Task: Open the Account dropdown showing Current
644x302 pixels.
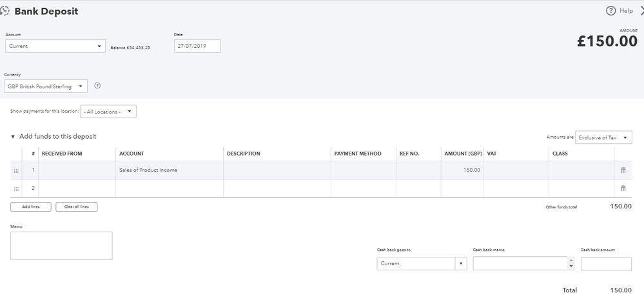Action: tap(55, 46)
